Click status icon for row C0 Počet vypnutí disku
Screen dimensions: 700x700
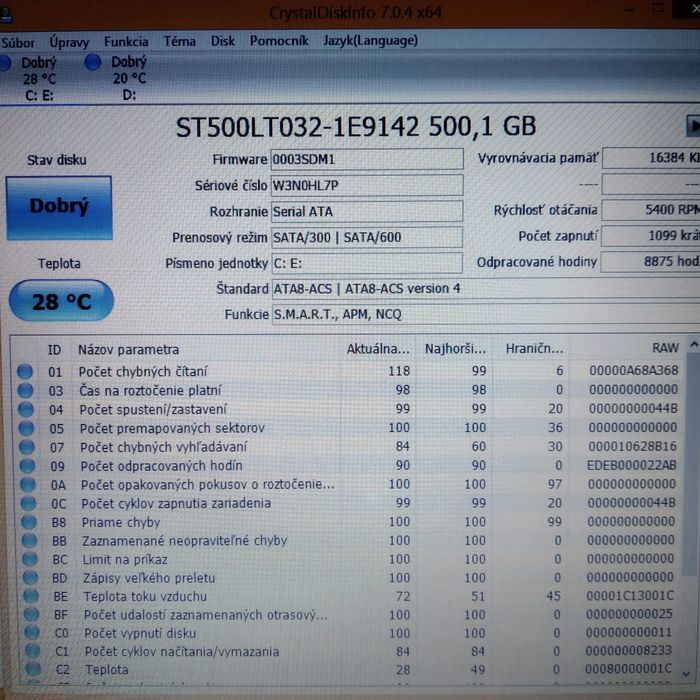[31, 633]
